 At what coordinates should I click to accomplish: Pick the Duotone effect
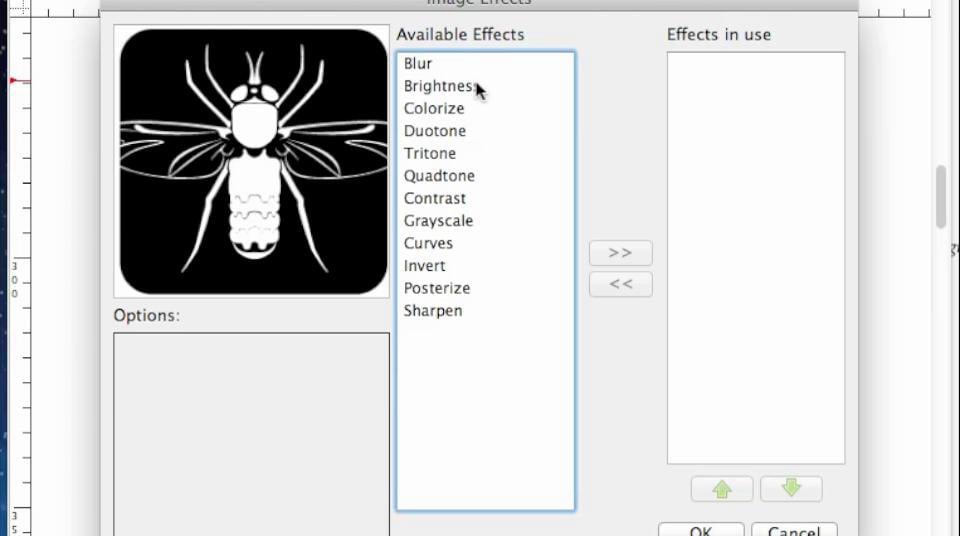(x=435, y=131)
